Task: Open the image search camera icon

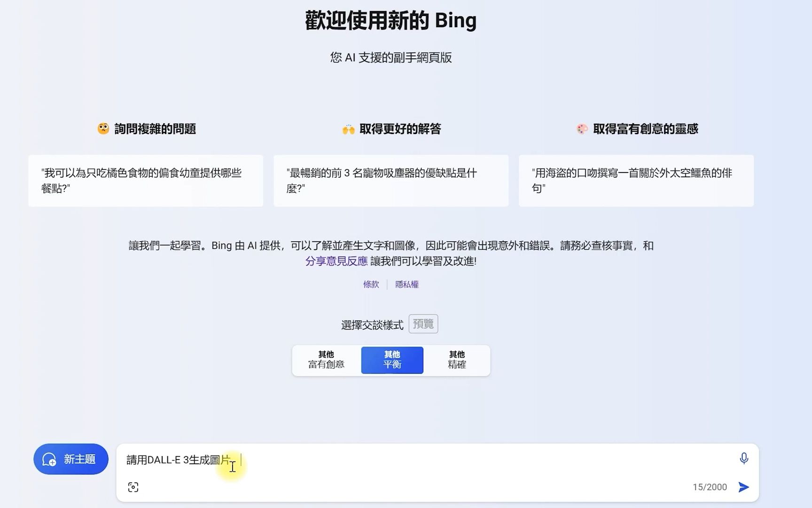Action: coord(133,487)
